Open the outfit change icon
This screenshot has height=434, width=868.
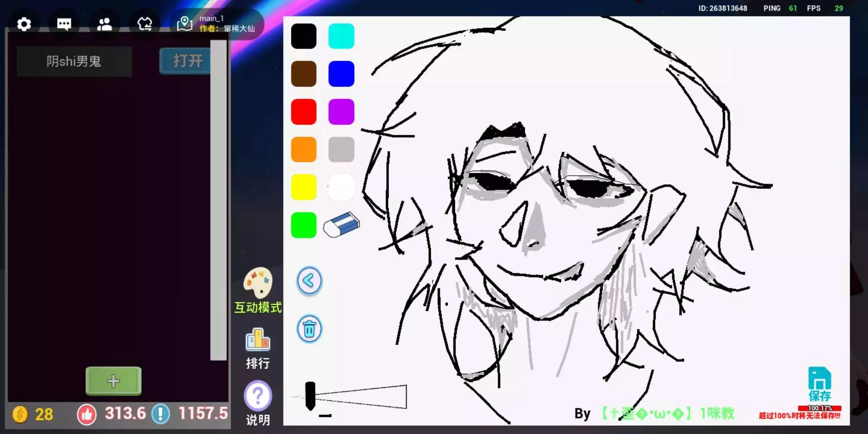(x=145, y=24)
